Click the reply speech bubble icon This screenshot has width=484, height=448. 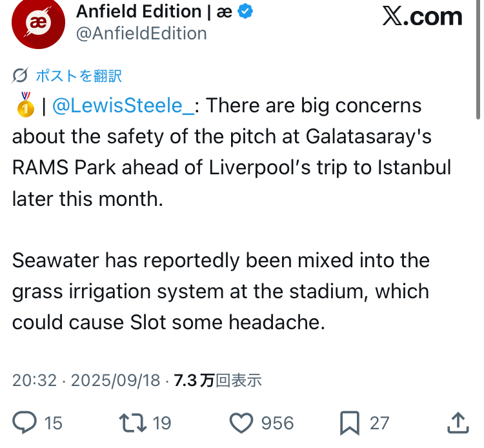coord(25,423)
